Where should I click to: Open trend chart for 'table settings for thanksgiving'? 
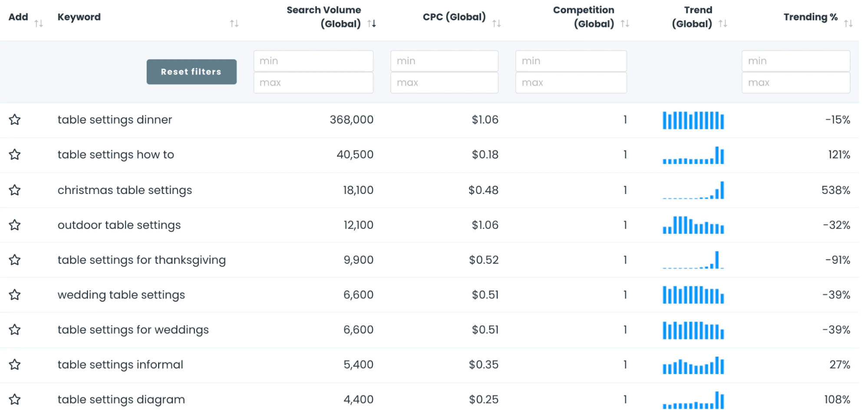(x=693, y=260)
